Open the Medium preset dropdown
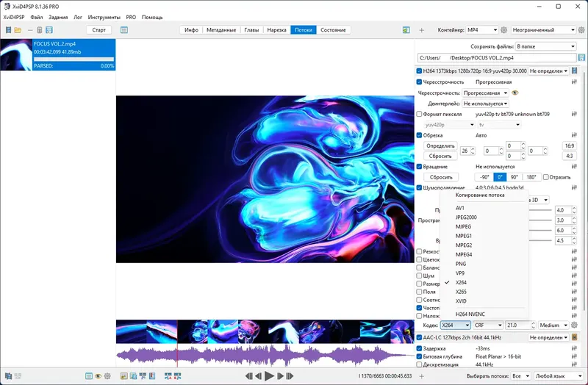588x385 pixels. point(554,325)
